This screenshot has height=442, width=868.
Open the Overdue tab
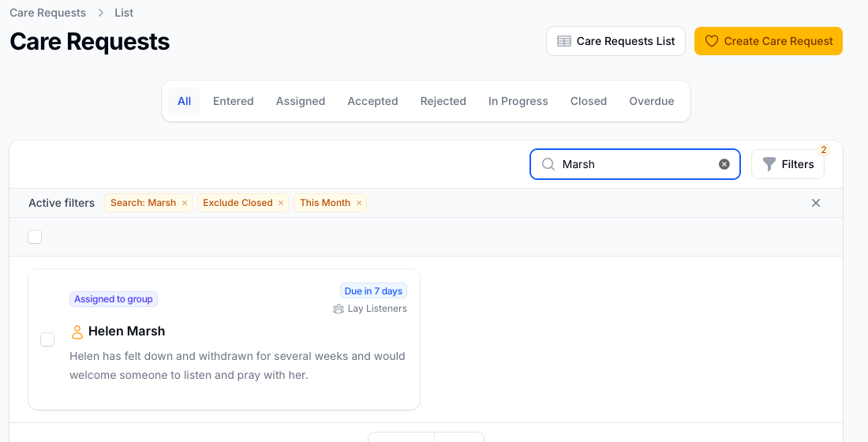point(652,101)
